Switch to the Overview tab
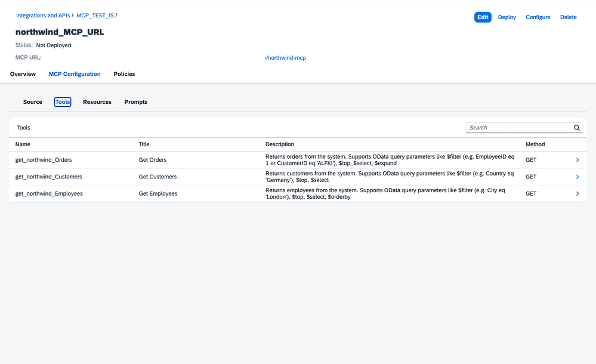The image size is (596, 364). click(23, 74)
